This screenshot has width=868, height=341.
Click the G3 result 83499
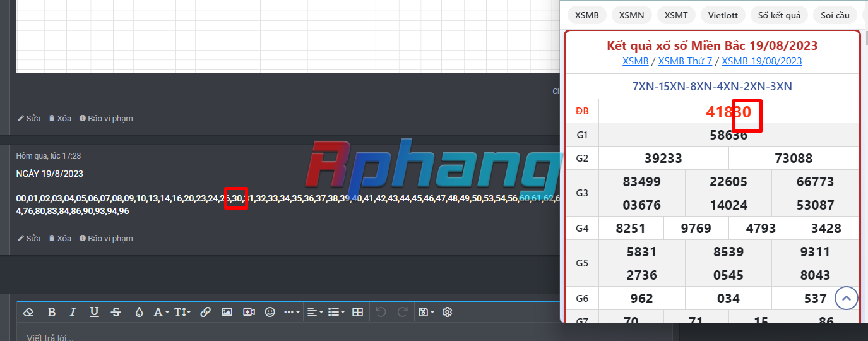641,182
